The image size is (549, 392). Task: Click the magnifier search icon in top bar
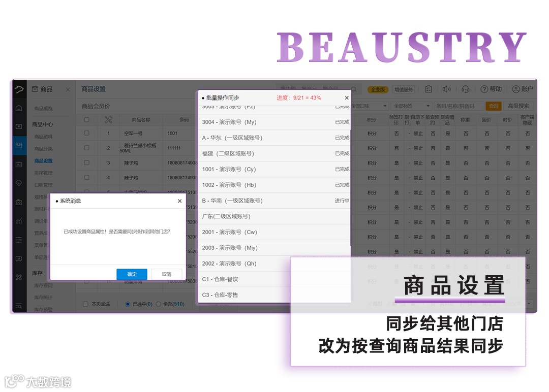(x=354, y=89)
